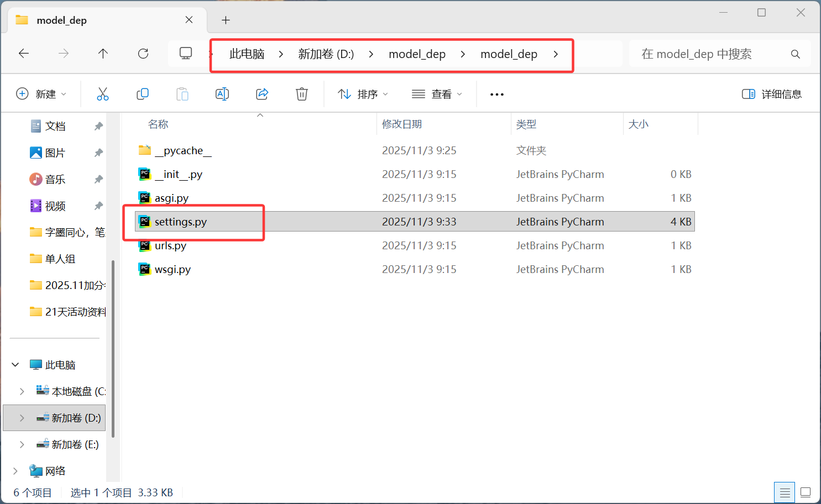Click the Rename icon in toolbar

(x=222, y=94)
